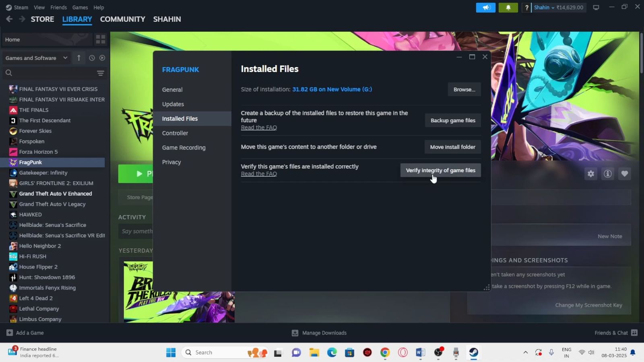Screen dimensions: 644x362
Task: Click the notifications bell icon
Action: pos(508,7)
